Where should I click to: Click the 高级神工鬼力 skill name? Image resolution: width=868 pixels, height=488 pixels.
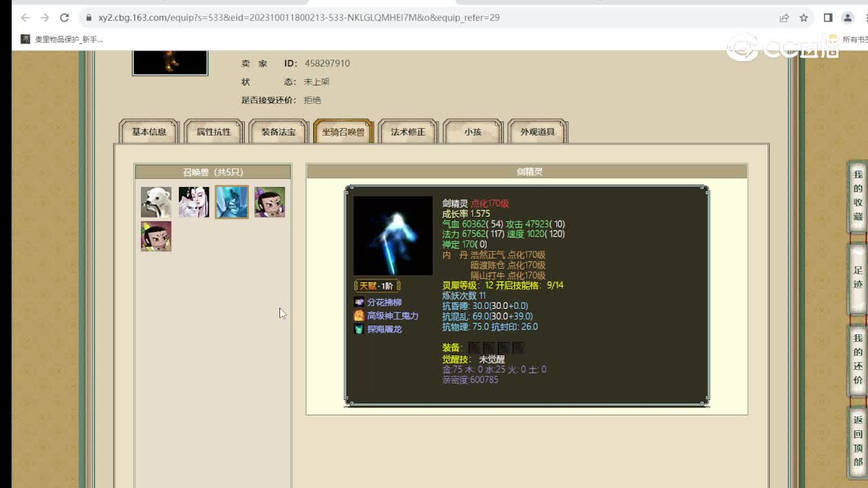tap(393, 316)
